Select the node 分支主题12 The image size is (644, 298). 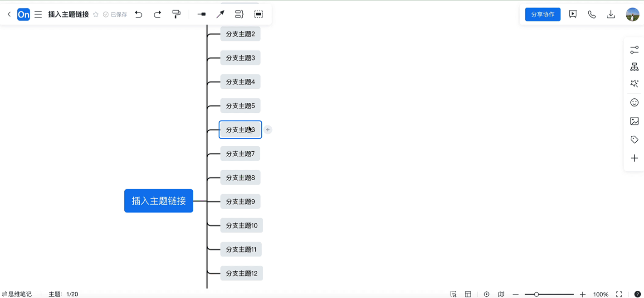pos(242,274)
